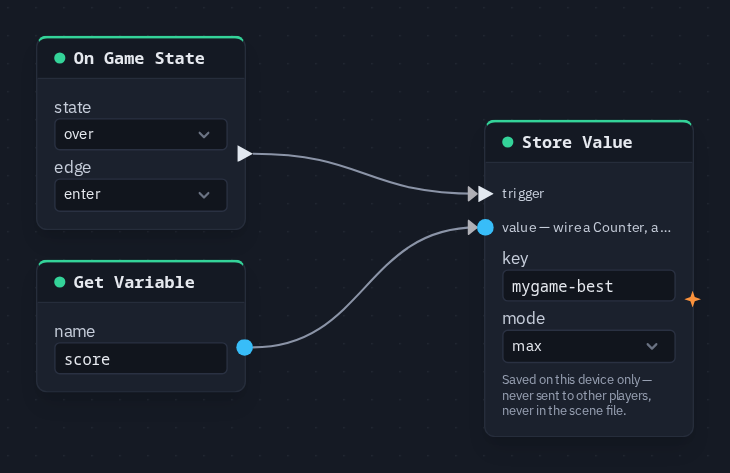This screenshot has width=730, height=473.
Task: Click the green status dot on Store Value
Action: point(508,142)
